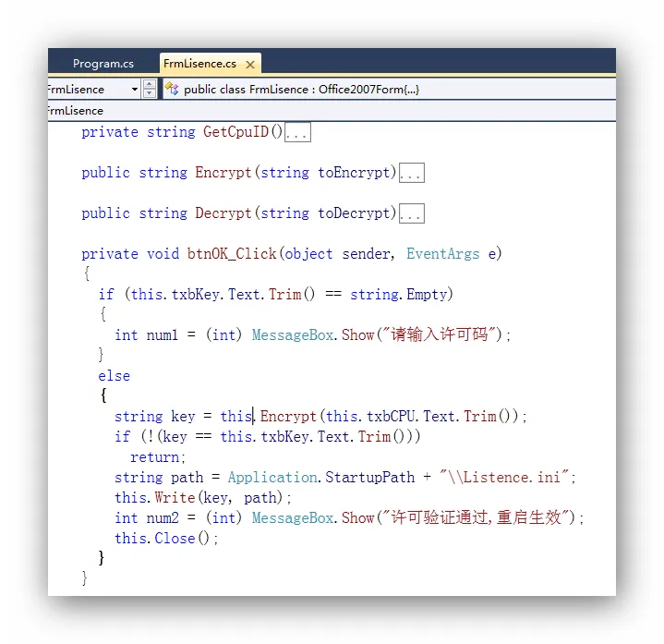The width and height of the screenshot is (664, 644).
Task: Click the Encrypt method name in its declaration
Action: tap(223, 173)
